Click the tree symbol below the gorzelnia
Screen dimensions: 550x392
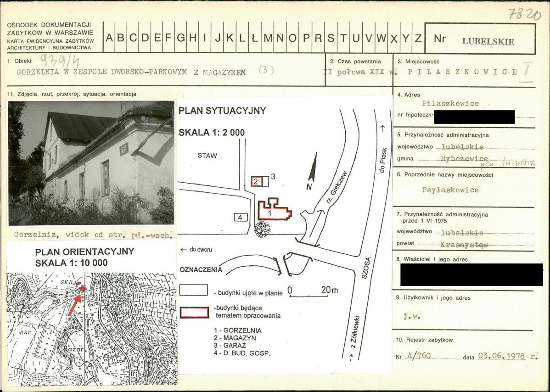click(262, 229)
